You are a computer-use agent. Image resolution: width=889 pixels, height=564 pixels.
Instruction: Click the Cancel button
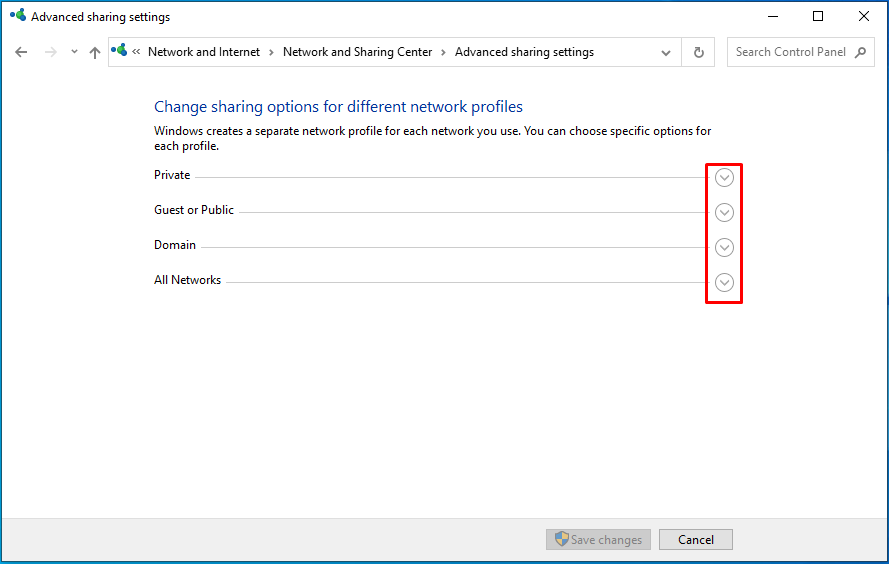coord(696,540)
